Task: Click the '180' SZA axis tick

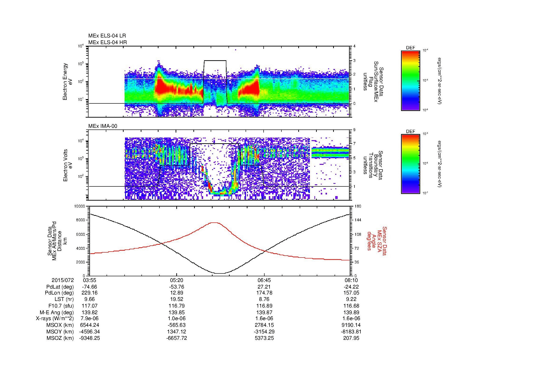Action: [358, 207]
